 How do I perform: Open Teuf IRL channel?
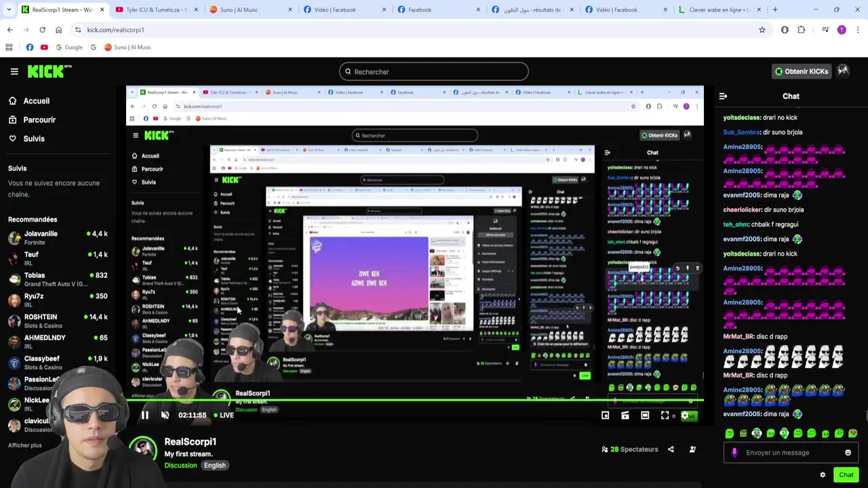[58, 258]
